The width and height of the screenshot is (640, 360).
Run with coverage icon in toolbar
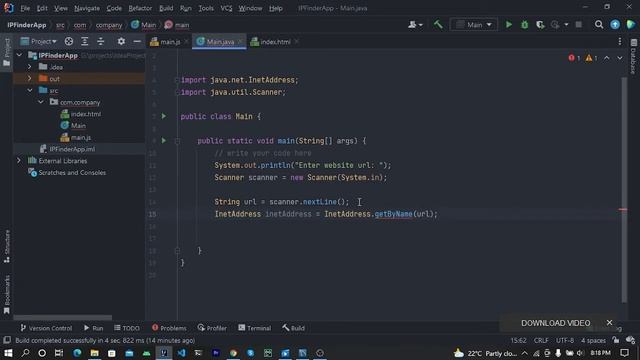[540, 25]
